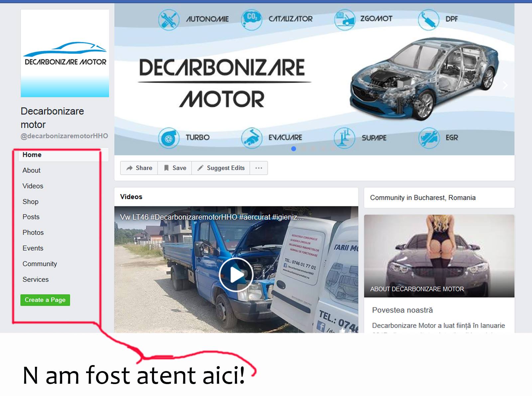Viewport: 532px width, 396px height.
Task: Play the Vw LT46 video
Action: click(236, 274)
